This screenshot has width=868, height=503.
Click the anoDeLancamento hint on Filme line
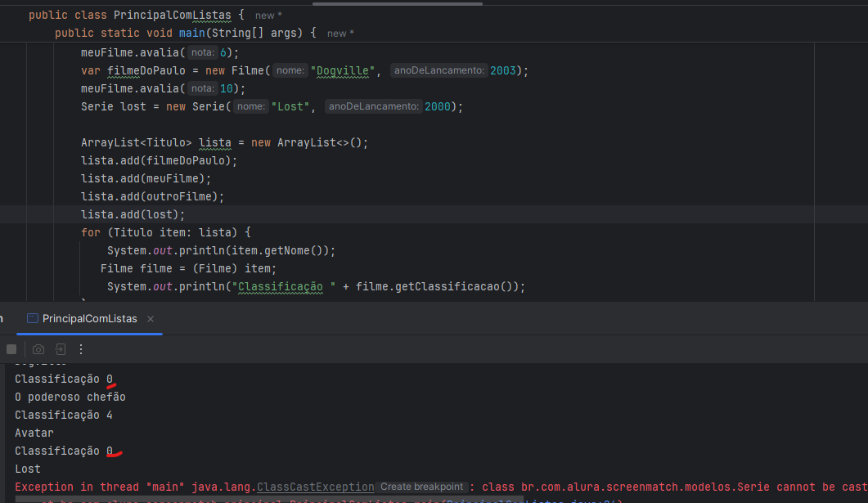[x=439, y=70]
